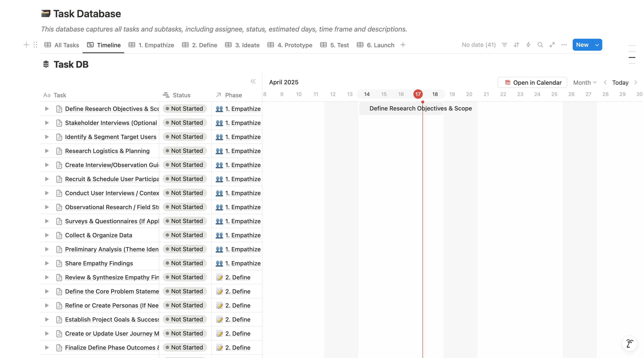
Task: Open database as full page icon
Action: click(x=552, y=45)
